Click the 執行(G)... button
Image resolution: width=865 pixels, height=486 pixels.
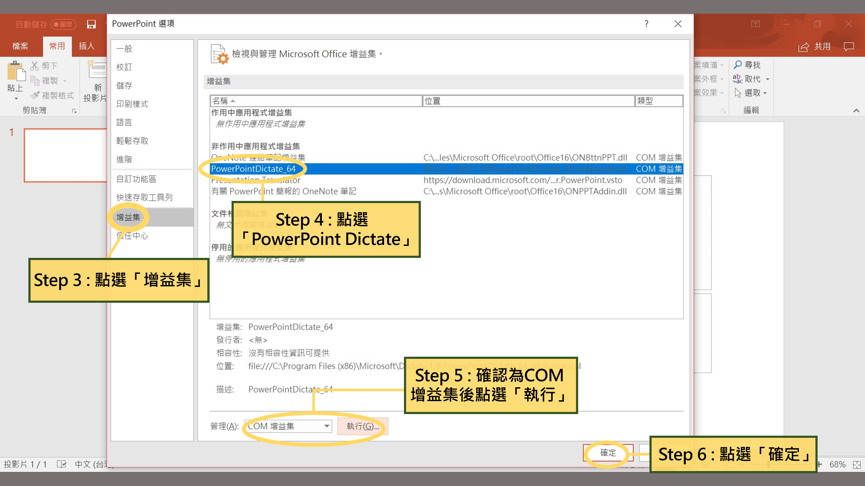click(x=362, y=426)
